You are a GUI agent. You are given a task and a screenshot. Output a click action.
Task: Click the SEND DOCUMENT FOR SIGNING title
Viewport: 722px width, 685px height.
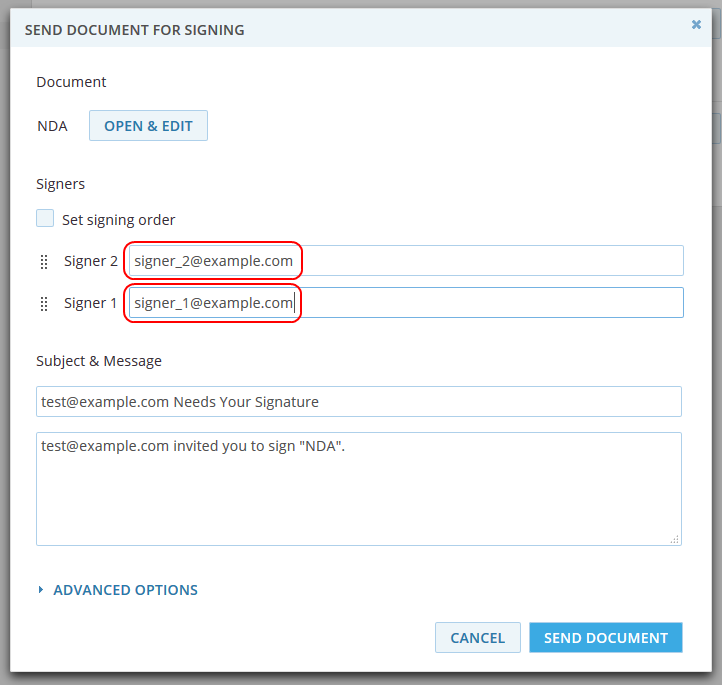(x=134, y=30)
